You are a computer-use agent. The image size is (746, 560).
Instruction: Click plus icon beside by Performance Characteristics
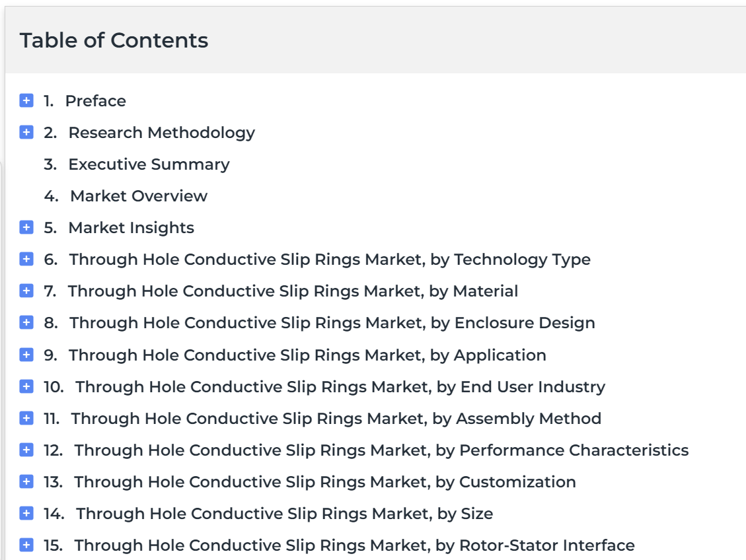(x=26, y=450)
